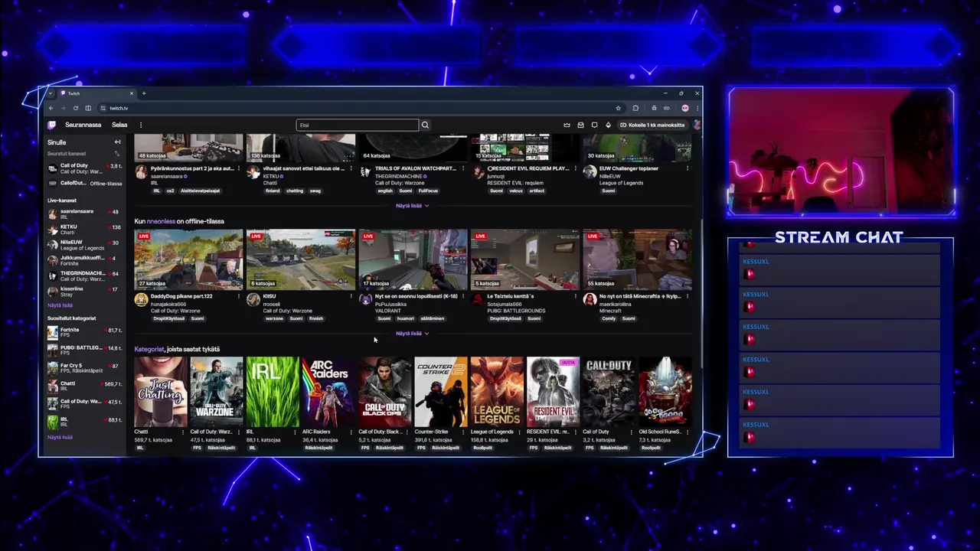This screenshot has width=980, height=551.
Task: Click the Get Bits diamond icon
Action: [x=608, y=125]
